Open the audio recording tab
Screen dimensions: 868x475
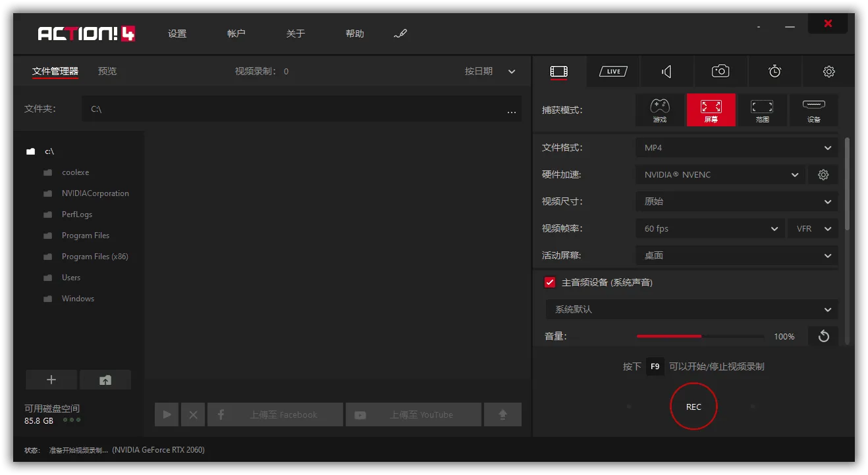coord(666,71)
